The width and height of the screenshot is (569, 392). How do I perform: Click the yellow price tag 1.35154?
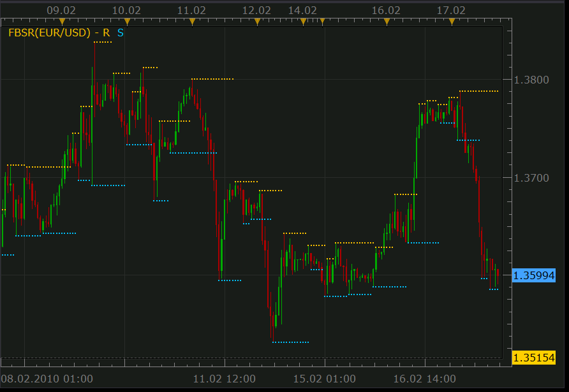pos(534,358)
